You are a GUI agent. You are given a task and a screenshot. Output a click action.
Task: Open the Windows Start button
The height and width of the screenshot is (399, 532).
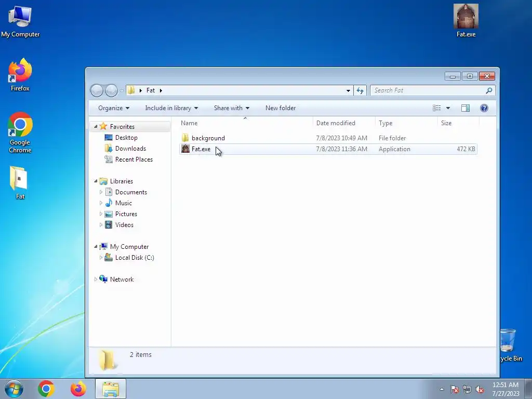point(14,389)
